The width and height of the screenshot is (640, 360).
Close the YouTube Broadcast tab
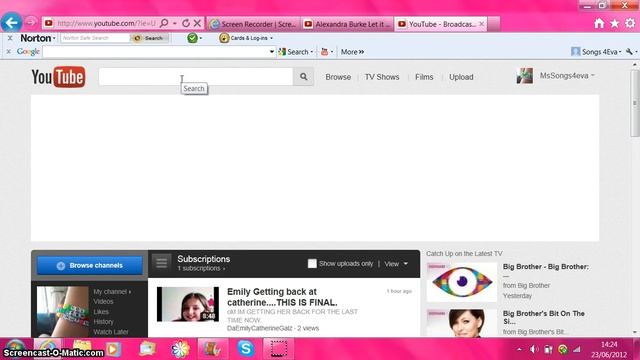(x=482, y=24)
